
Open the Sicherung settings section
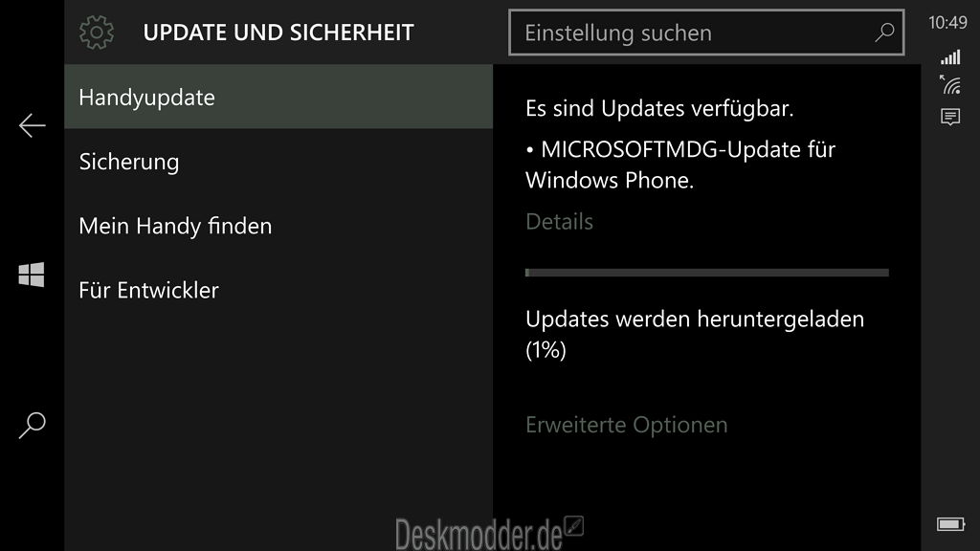278,161
